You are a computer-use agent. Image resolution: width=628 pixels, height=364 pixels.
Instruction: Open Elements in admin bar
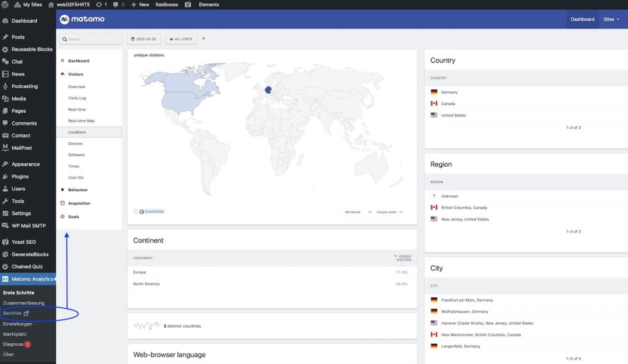tap(209, 5)
